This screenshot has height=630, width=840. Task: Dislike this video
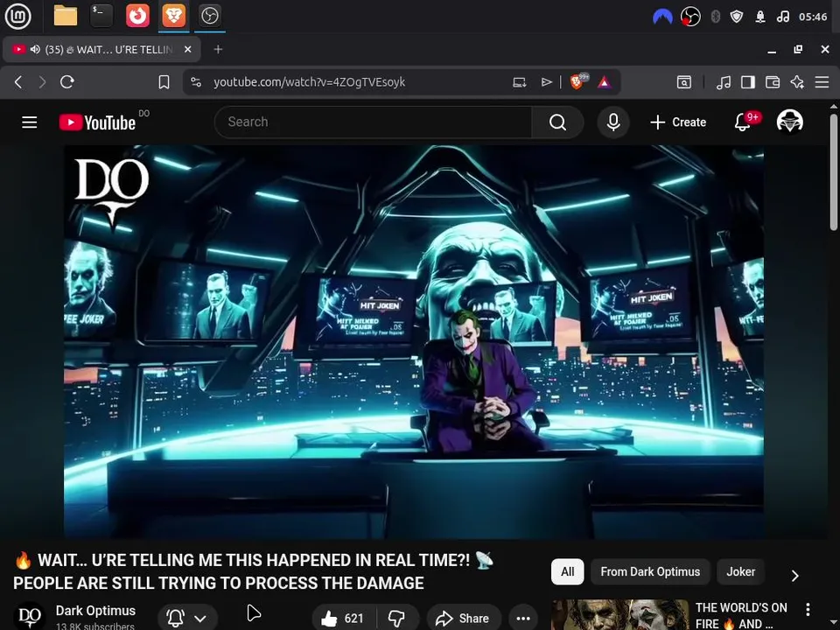coord(397,619)
